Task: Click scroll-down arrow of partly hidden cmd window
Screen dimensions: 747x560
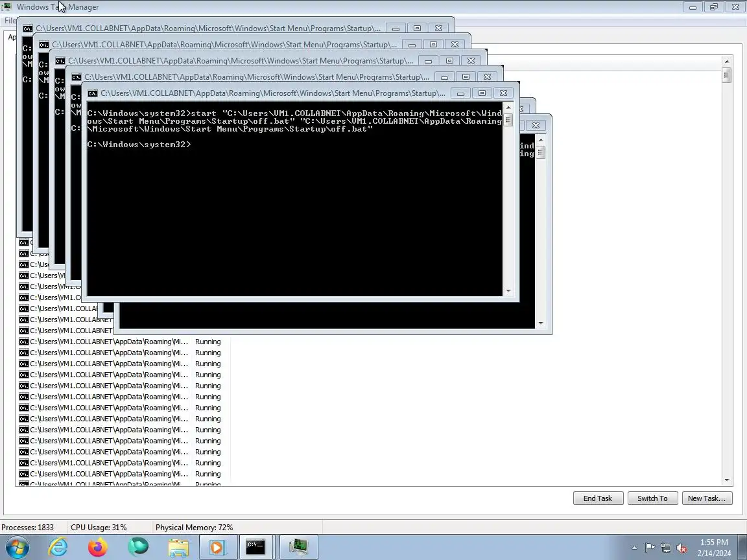Action: (540, 323)
